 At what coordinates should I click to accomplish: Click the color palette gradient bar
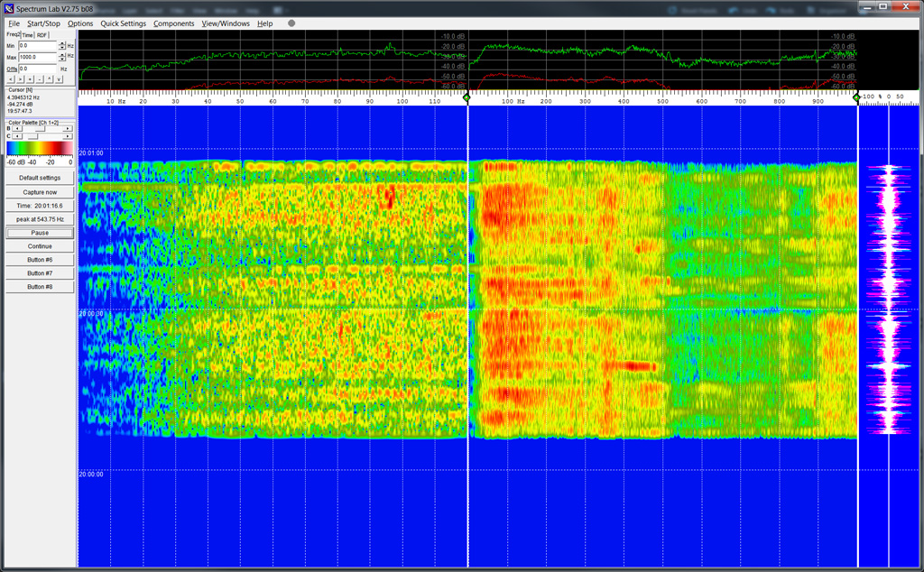click(x=40, y=148)
